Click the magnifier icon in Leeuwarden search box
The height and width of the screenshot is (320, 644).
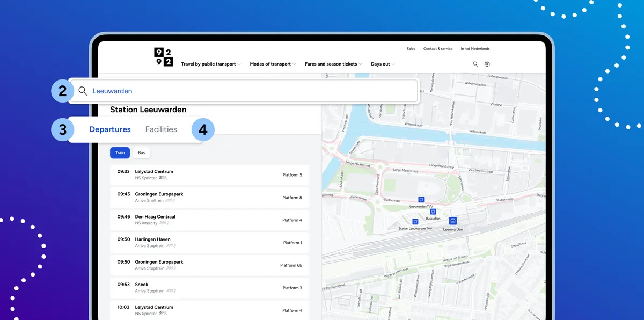pyautogui.click(x=83, y=91)
